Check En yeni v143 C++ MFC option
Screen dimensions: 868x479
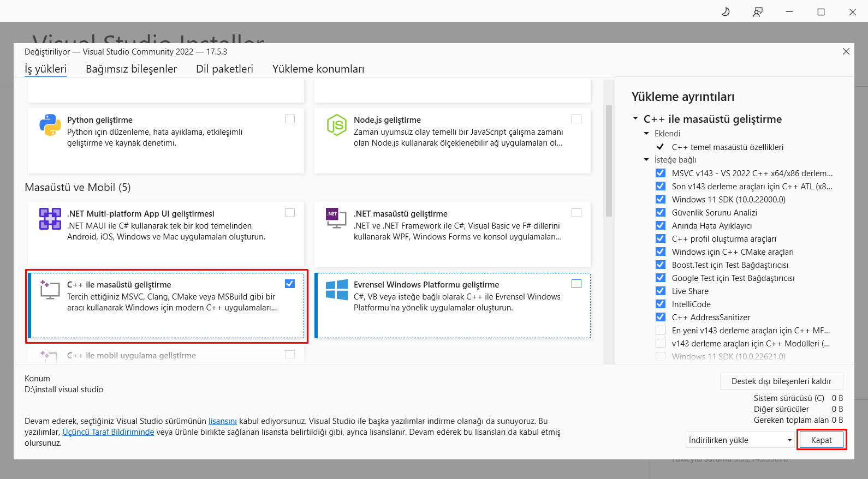[661, 330]
